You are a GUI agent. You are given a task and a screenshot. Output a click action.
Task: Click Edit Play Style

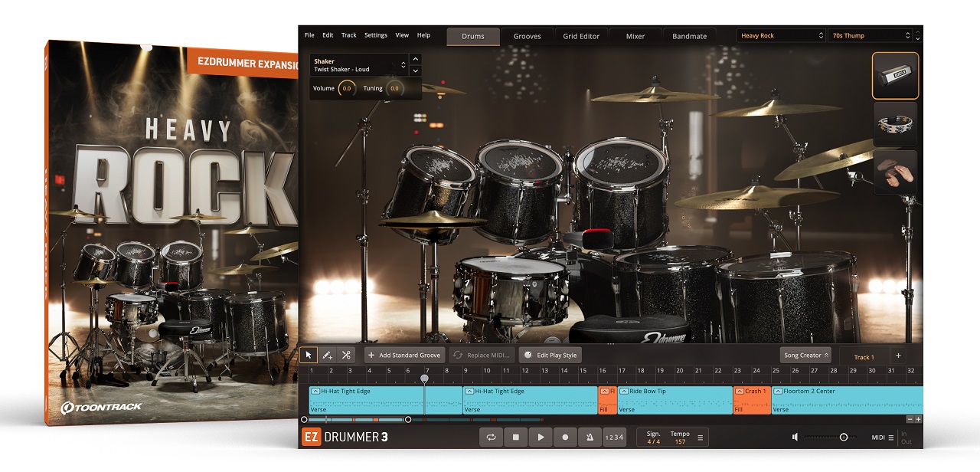tap(550, 355)
